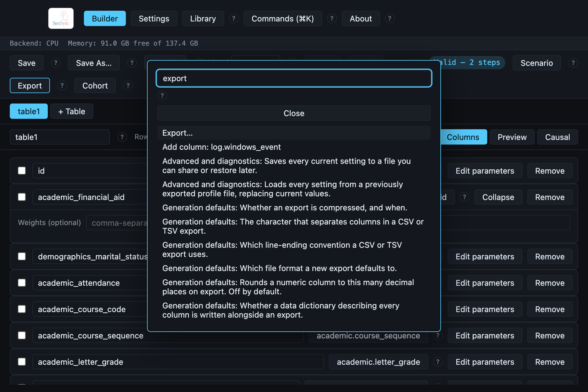The height and width of the screenshot is (392, 588).
Task: Open Commands (⌘K) palette button
Action: click(283, 18)
